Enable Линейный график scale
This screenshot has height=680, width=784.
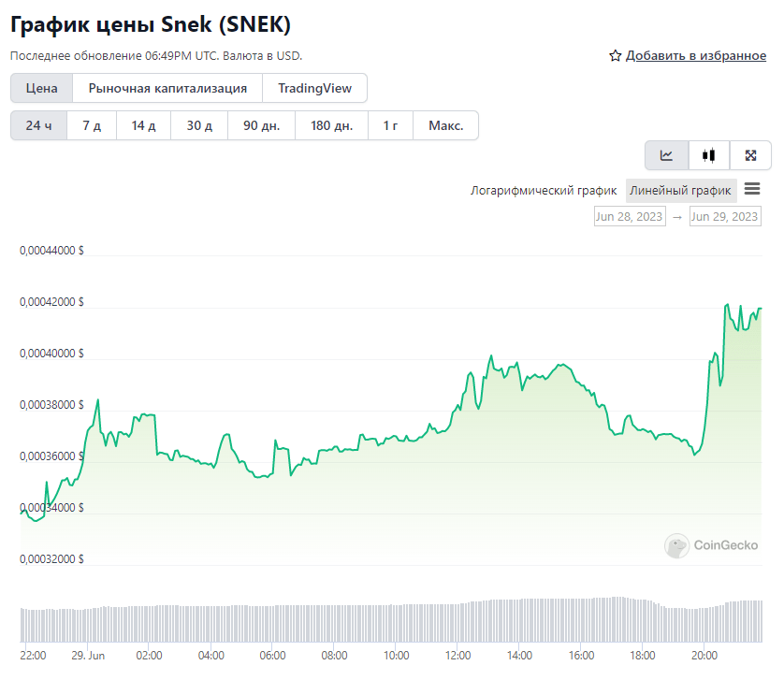(x=680, y=191)
